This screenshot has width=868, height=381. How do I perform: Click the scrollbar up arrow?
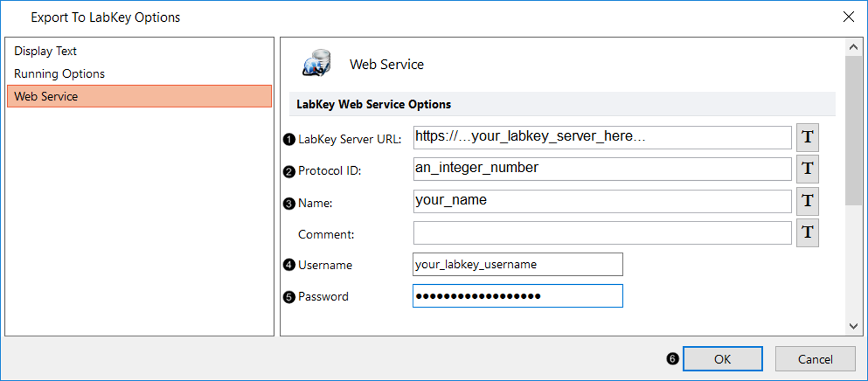point(853,47)
